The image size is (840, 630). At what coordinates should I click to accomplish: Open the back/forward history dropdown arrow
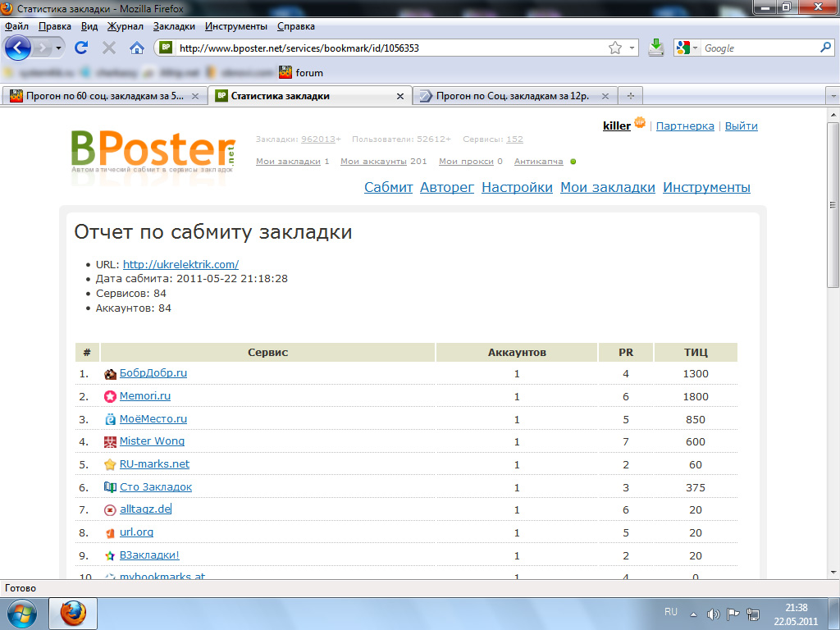coord(59,48)
